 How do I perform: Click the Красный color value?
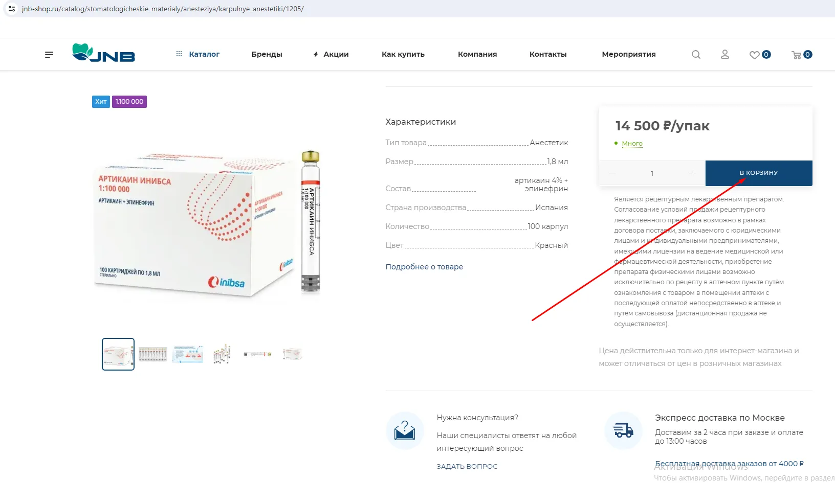(x=552, y=245)
